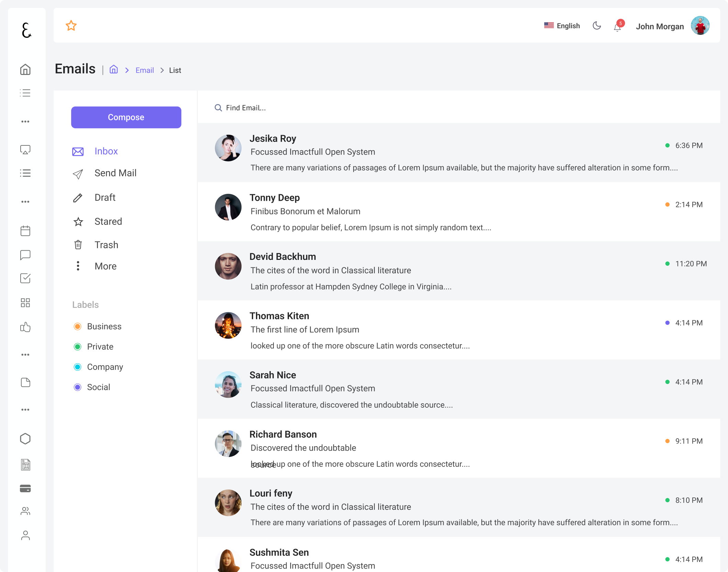Screen dimensions: 728x572
Task: Open the calculator-style invoice icon in sidebar
Action: [25, 464]
